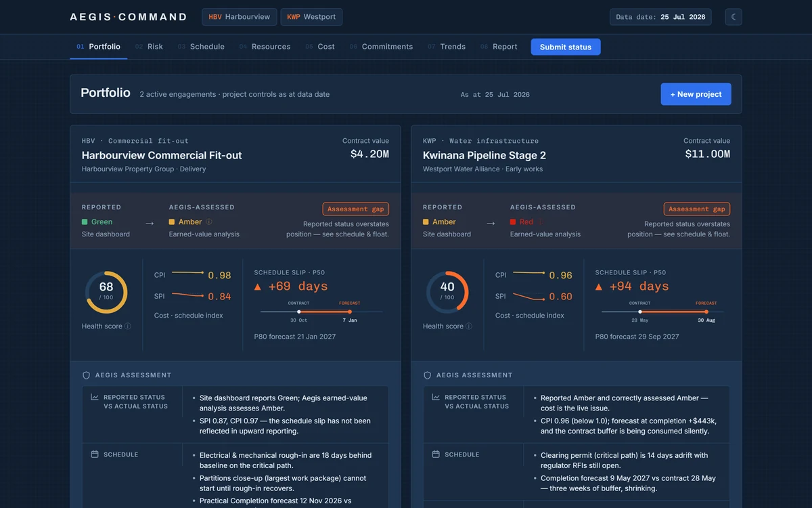Click chart icon beside Kwinana Reported Status row
This screenshot has height=508, width=812.
[x=436, y=398]
